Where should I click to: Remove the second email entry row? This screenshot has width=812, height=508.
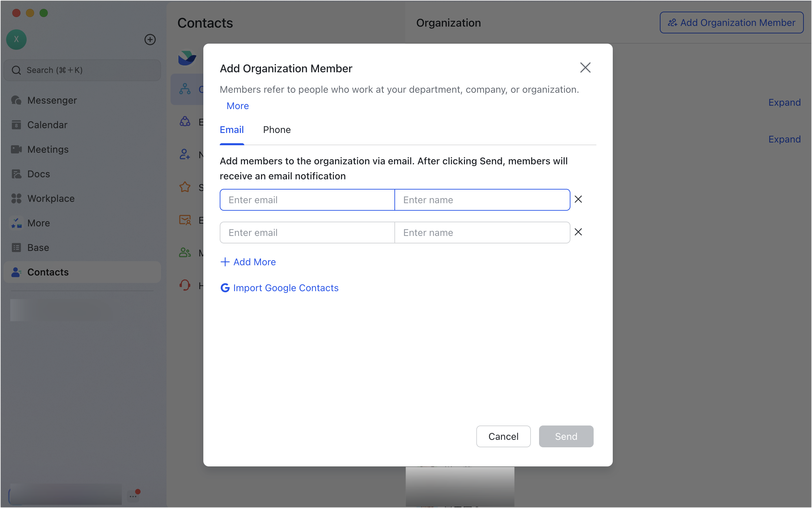click(578, 232)
